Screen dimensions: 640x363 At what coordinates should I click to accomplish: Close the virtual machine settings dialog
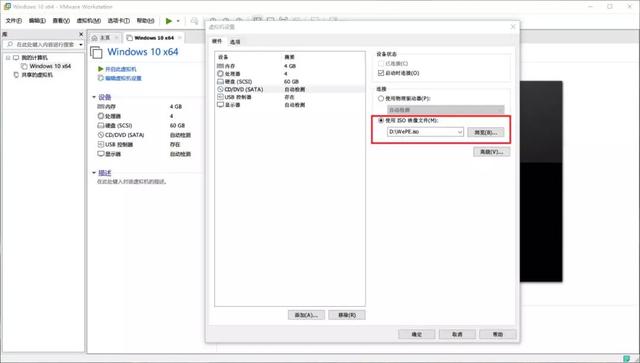coord(513,27)
